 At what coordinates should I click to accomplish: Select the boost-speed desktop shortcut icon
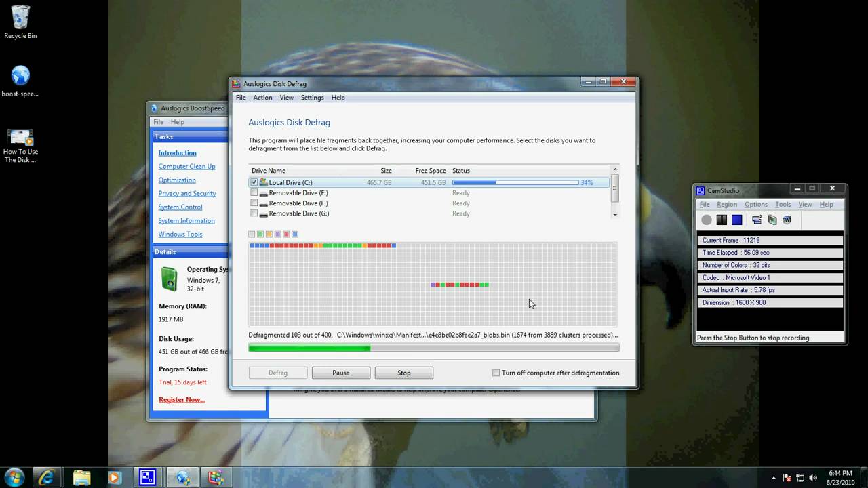[20, 81]
